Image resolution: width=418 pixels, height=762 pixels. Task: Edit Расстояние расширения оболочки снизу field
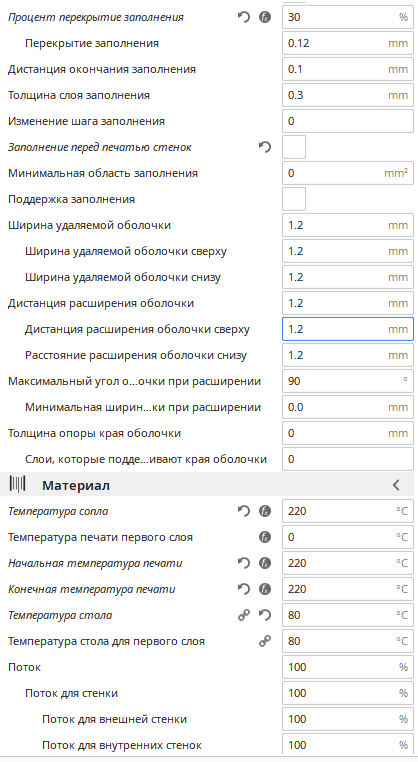click(x=348, y=355)
